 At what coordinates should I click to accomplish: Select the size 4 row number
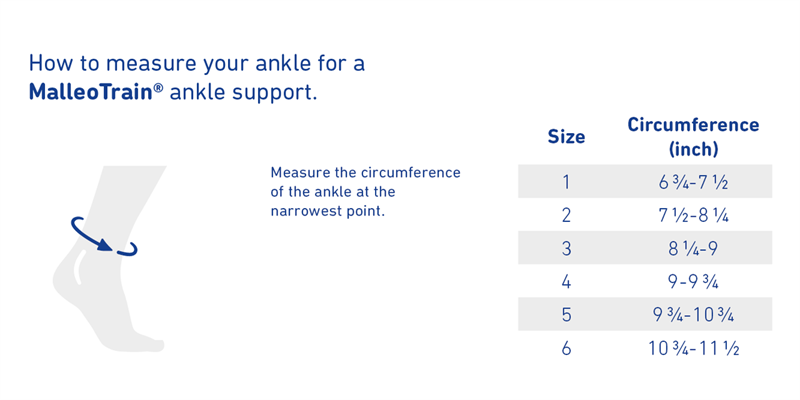(566, 282)
